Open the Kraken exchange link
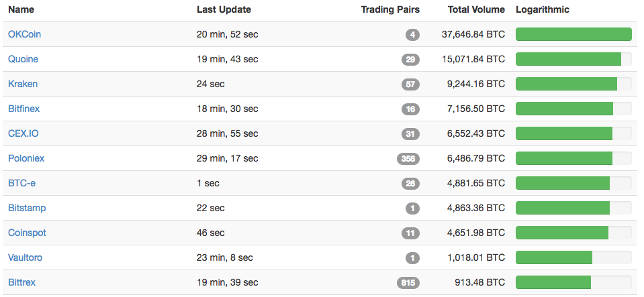Screen dimensions: 644x297 23,84
